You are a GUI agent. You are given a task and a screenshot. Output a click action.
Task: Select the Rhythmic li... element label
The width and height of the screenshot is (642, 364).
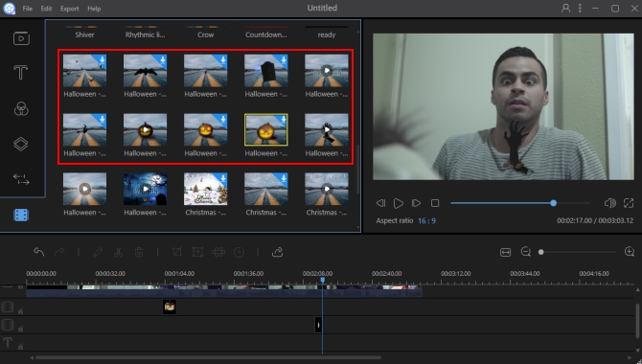[x=145, y=34]
